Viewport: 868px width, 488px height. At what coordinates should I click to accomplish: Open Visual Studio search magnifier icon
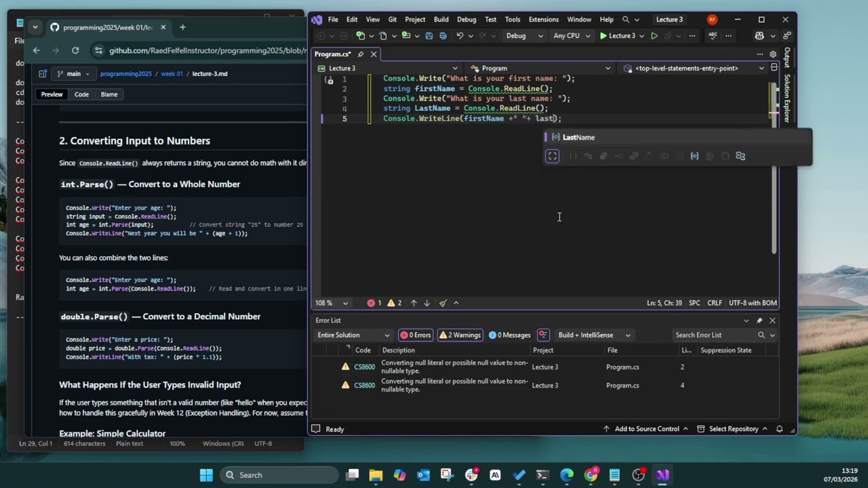click(626, 20)
